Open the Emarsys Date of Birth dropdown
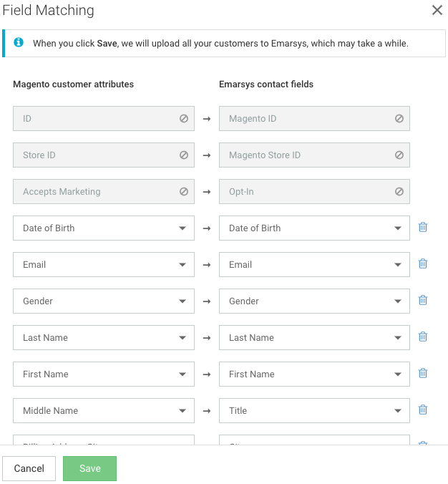This screenshot has height=484, width=448. coord(314,228)
